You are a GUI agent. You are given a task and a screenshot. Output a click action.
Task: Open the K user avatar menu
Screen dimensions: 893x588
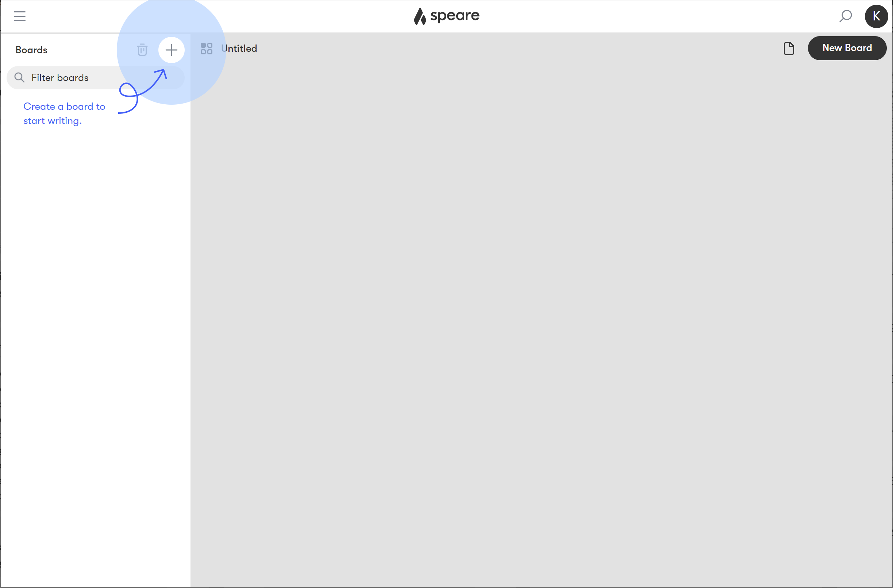pos(877,16)
